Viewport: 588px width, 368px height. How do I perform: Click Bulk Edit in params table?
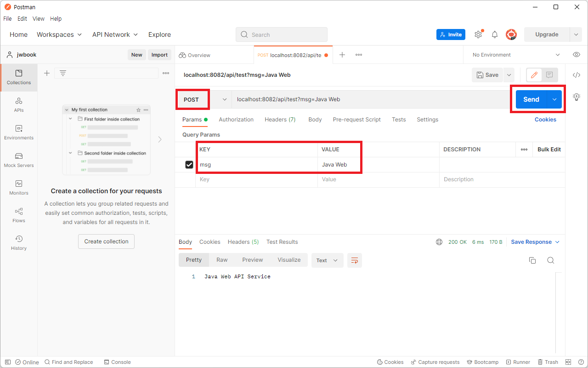point(549,149)
